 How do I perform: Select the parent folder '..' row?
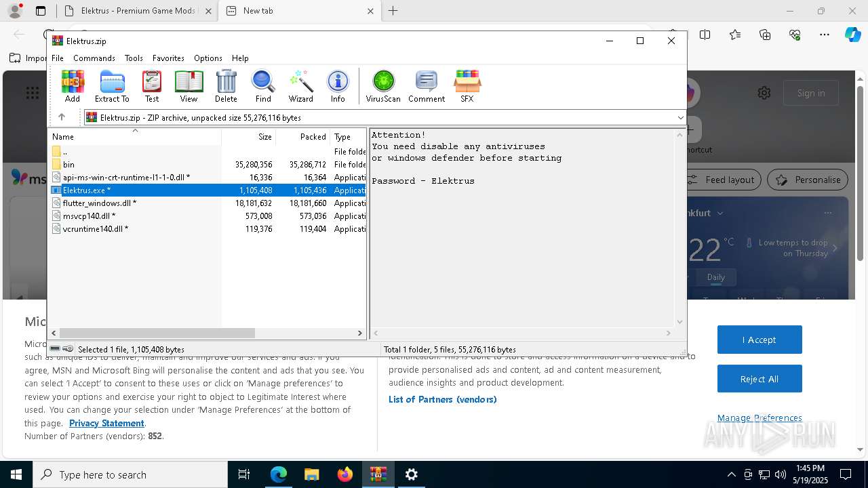coord(208,152)
